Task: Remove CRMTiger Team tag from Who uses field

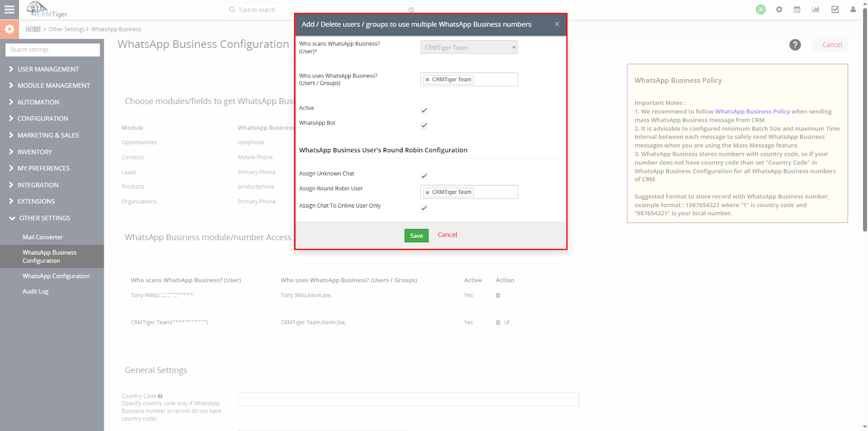Action: [x=427, y=80]
